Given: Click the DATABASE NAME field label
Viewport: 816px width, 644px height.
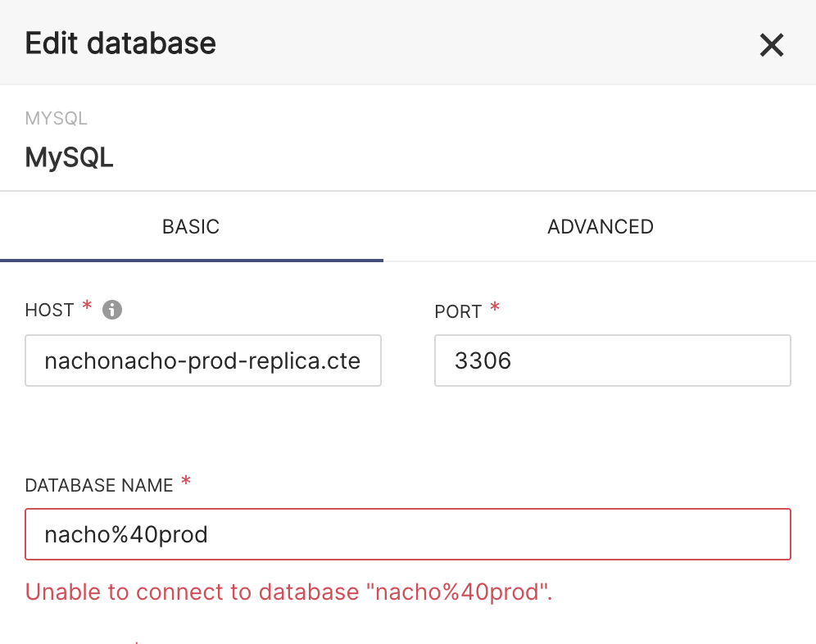Looking at the screenshot, I should 97,485.
